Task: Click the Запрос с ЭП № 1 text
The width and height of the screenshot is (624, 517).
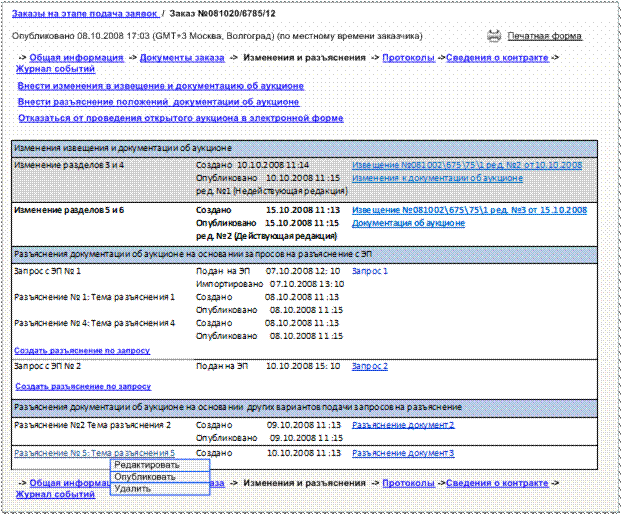Action: pyautogui.click(x=47, y=271)
